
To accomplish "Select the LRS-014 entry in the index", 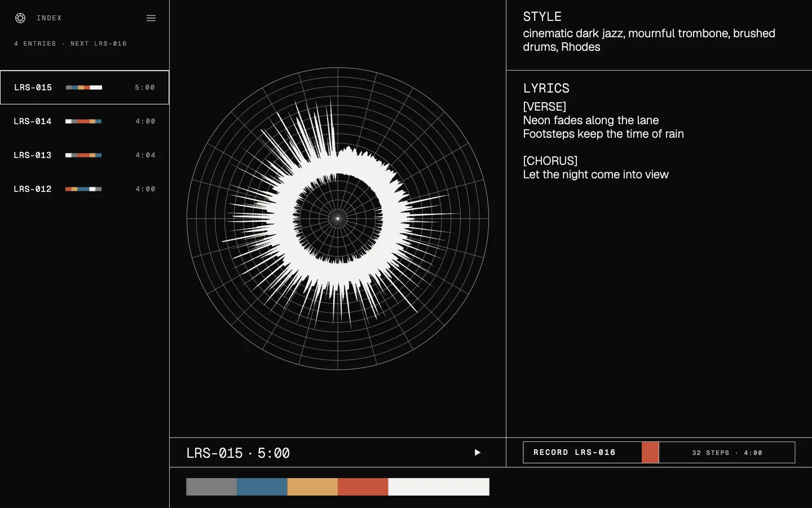I will 85,121.
